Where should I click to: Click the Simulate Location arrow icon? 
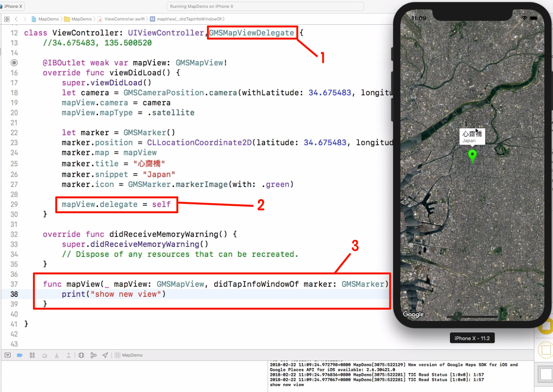(105, 355)
